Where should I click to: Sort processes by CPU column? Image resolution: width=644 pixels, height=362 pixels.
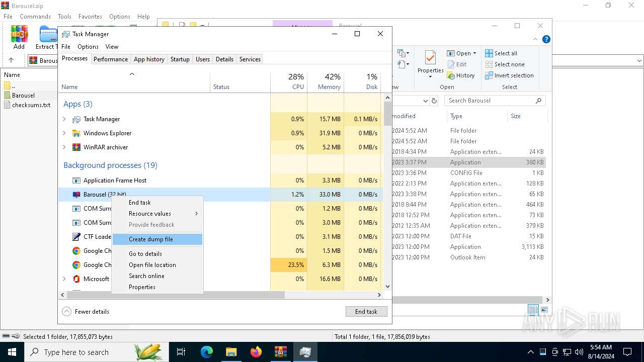[x=289, y=82]
